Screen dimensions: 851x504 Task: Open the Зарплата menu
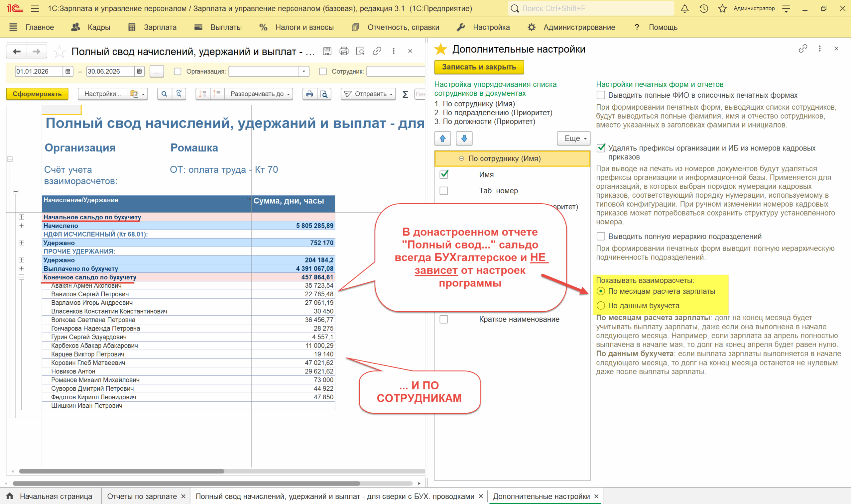(152, 27)
